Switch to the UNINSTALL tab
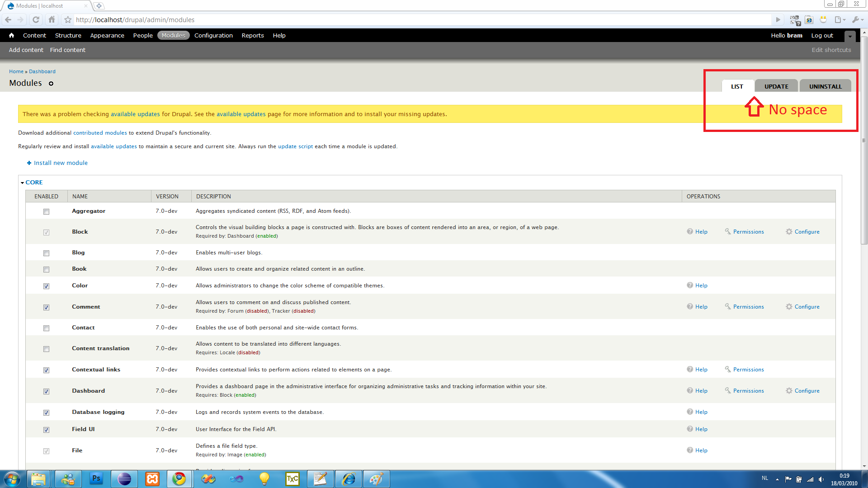This screenshot has width=868, height=488. click(825, 86)
